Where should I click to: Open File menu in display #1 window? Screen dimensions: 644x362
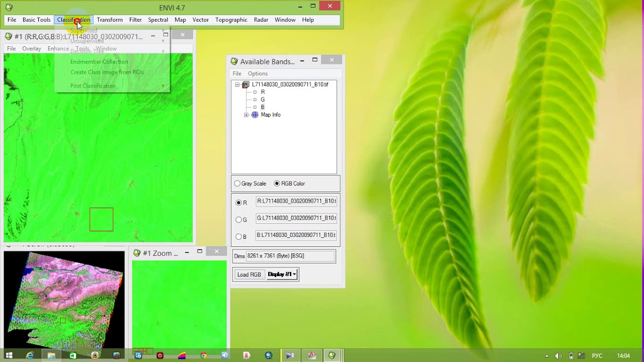11,49
